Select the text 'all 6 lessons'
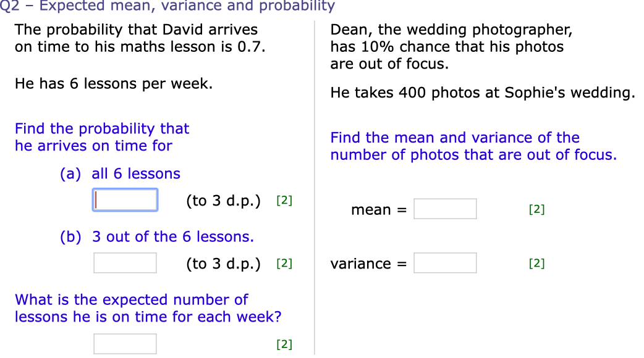Viewport: 644px width, 358px height. pyautogui.click(x=136, y=173)
